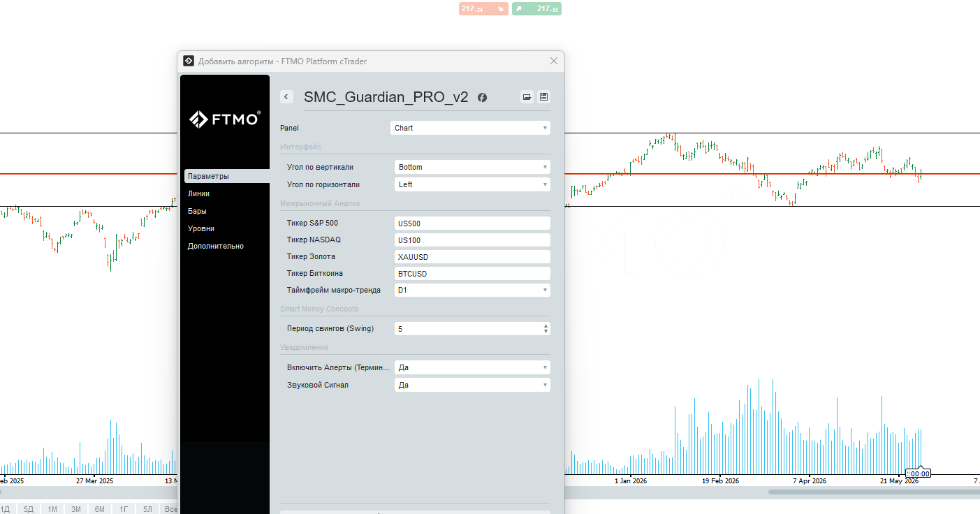This screenshot has height=514, width=980.
Task: Click the FTMO logo in the sidebar
Action: tap(225, 119)
